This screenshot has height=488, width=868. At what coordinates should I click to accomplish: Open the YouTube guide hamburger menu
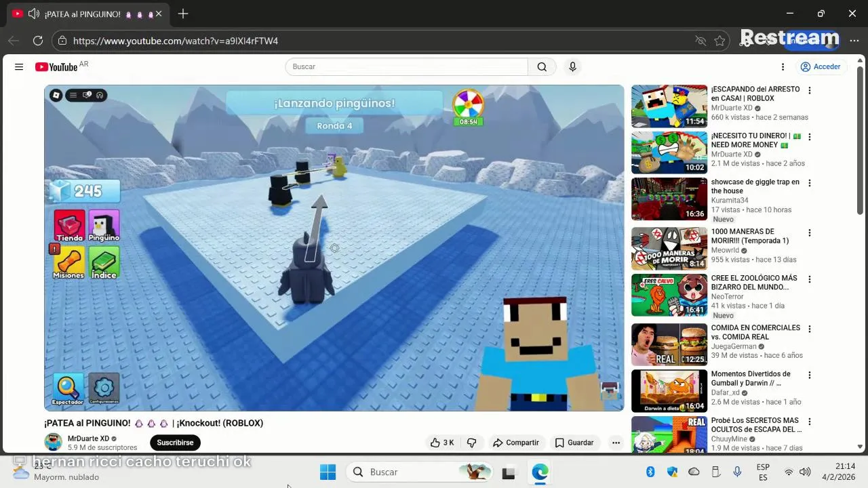(x=19, y=66)
